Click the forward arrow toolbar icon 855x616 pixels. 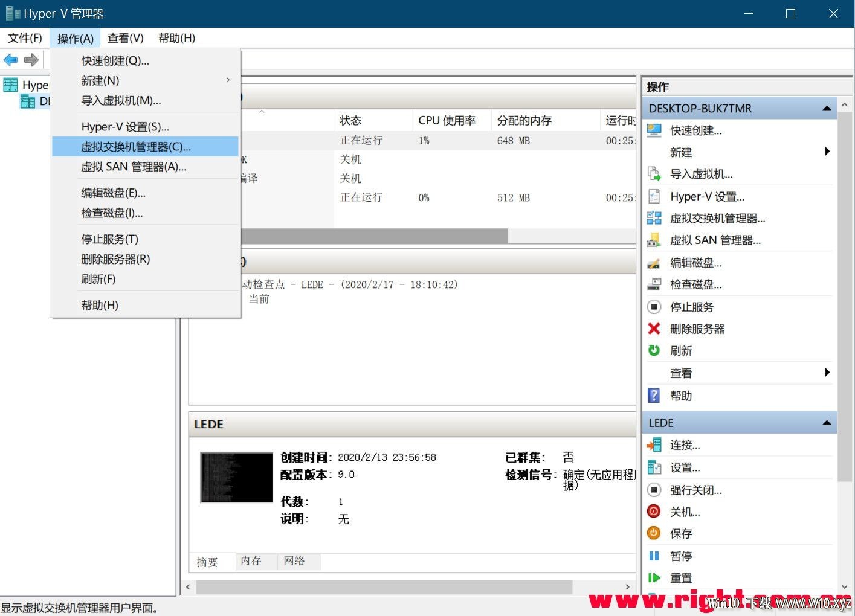point(31,60)
